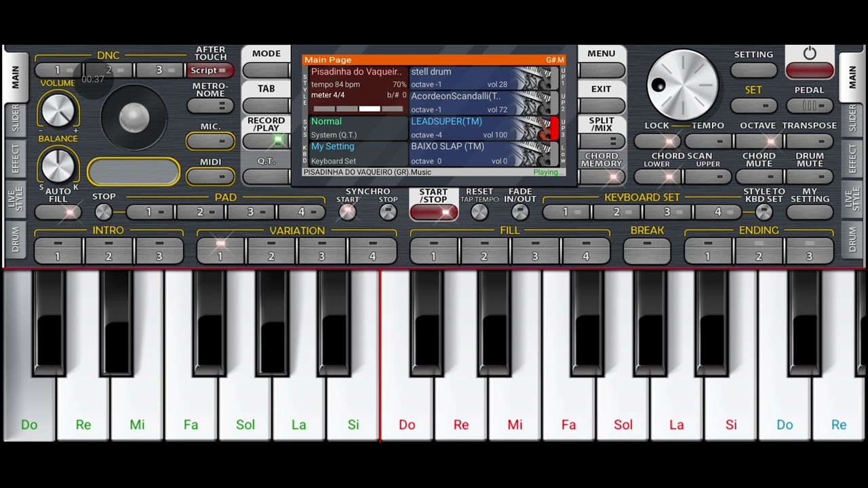Select the LEADSUPER(TM) sound row
The image size is (868, 488).
(x=484, y=128)
